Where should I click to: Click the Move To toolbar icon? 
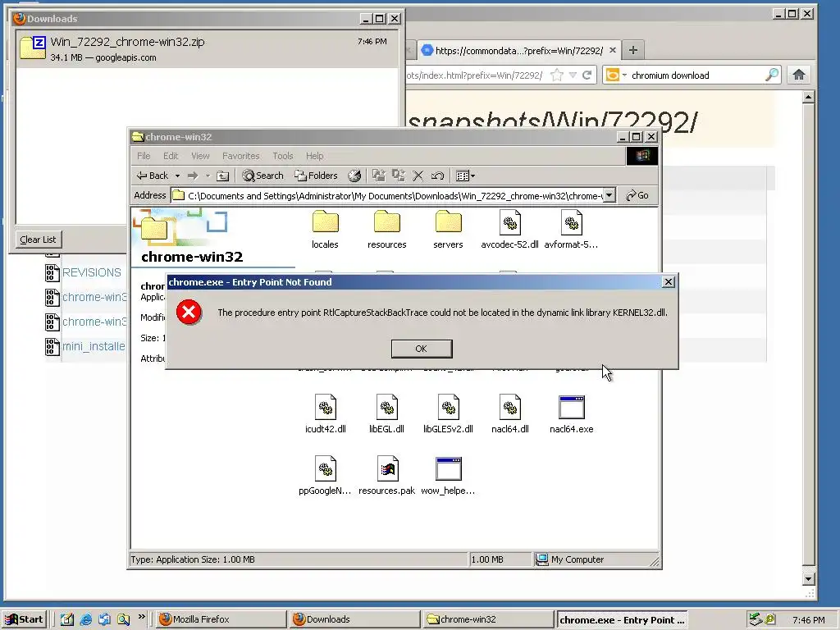(x=379, y=176)
